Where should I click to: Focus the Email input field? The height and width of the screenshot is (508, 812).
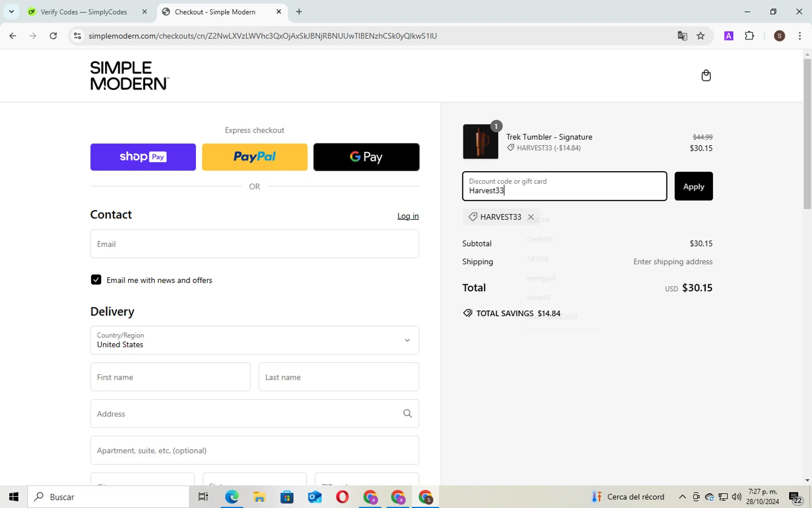point(254,244)
